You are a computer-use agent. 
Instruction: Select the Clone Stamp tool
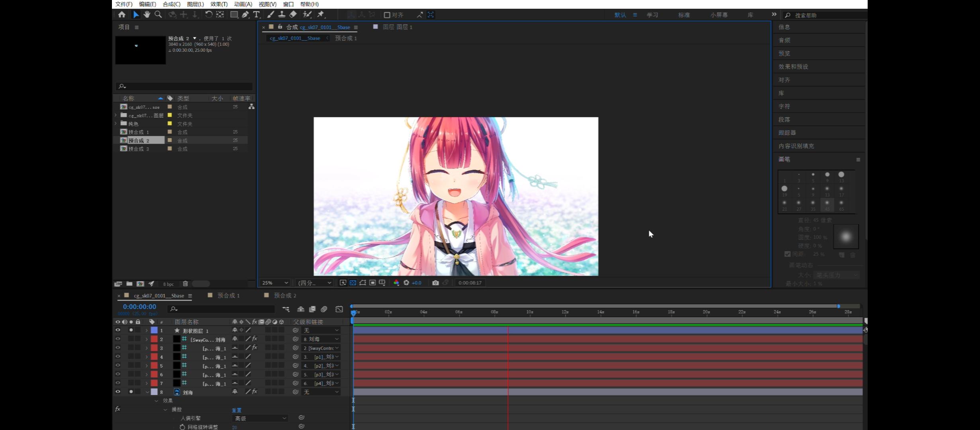pyautogui.click(x=282, y=15)
